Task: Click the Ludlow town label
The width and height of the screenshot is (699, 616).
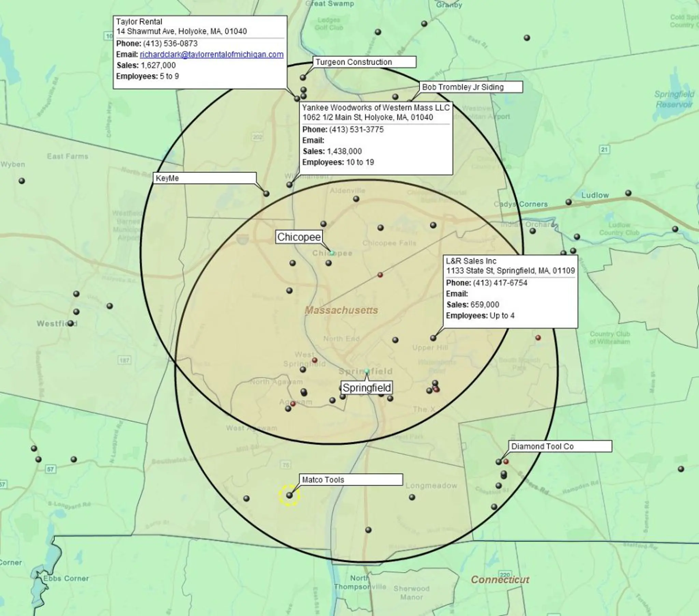Action: [x=595, y=195]
